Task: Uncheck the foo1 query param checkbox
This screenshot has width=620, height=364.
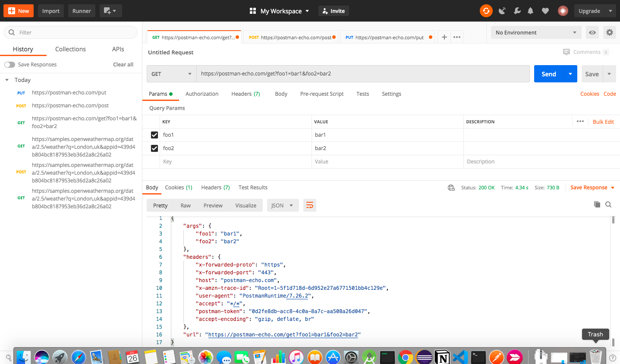Action: tap(154, 135)
